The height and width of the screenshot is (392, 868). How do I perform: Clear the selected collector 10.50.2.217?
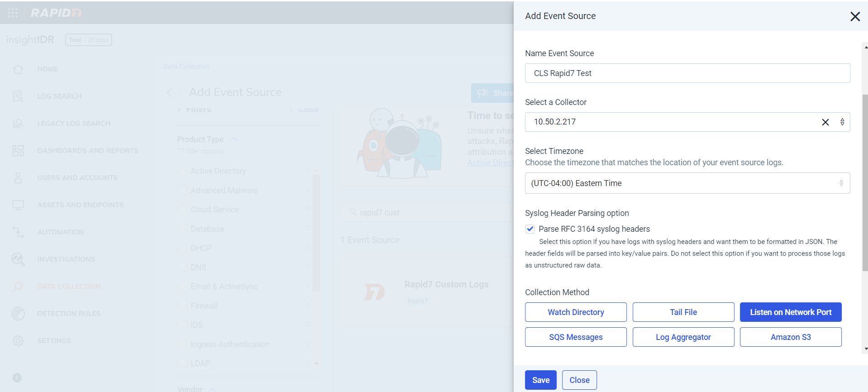pyautogui.click(x=825, y=122)
